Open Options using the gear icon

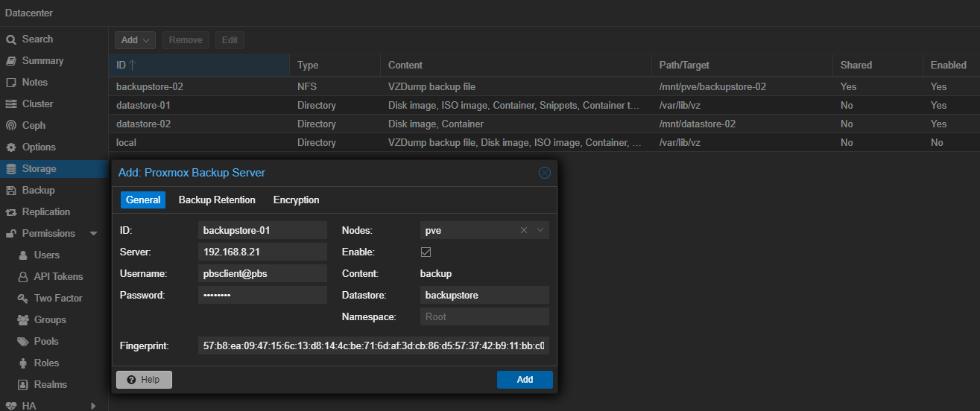tap(11, 147)
